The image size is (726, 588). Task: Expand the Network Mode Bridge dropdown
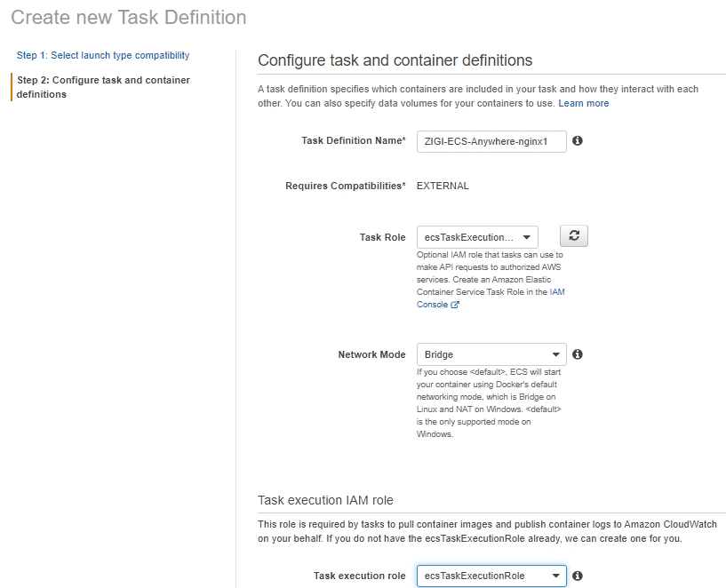[491, 354]
